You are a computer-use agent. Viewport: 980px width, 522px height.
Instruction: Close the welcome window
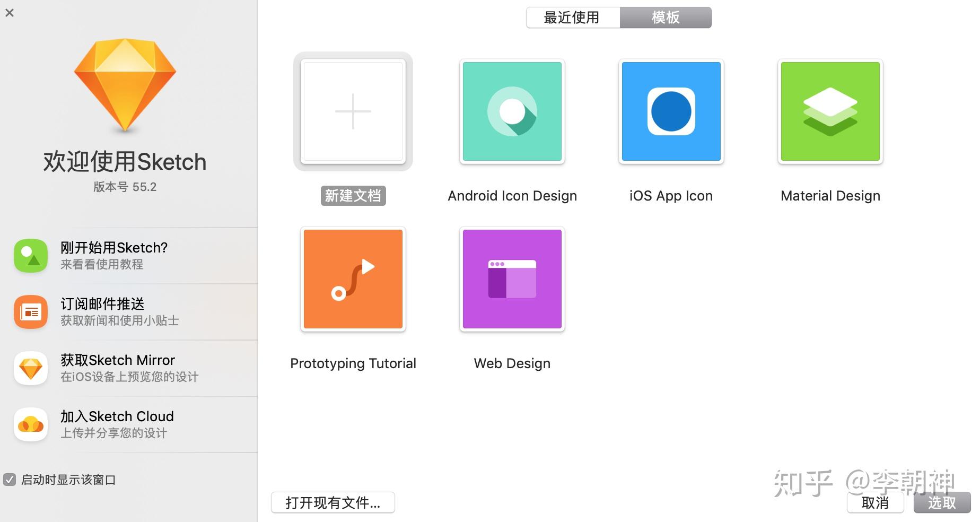pyautogui.click(x=10, y=13)
